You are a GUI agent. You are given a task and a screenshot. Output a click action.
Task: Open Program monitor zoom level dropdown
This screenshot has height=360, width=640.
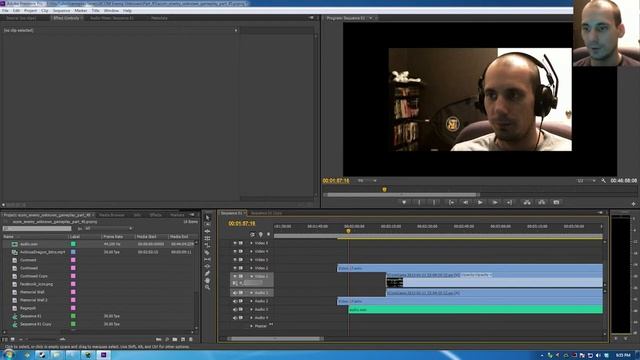coord(367,180)
